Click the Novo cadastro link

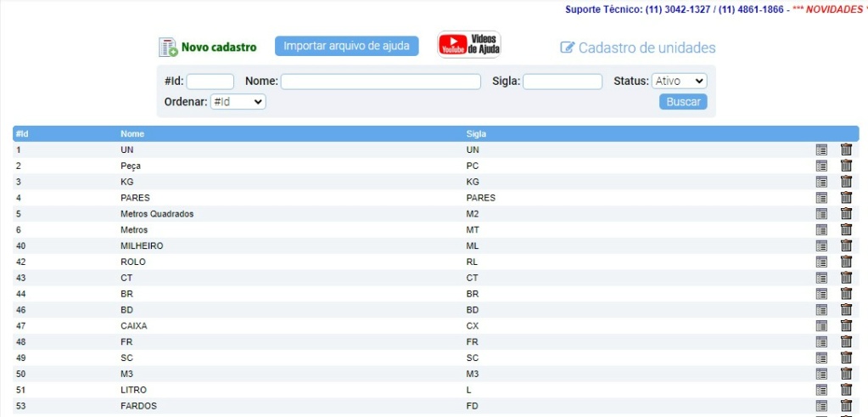[219, 48]
